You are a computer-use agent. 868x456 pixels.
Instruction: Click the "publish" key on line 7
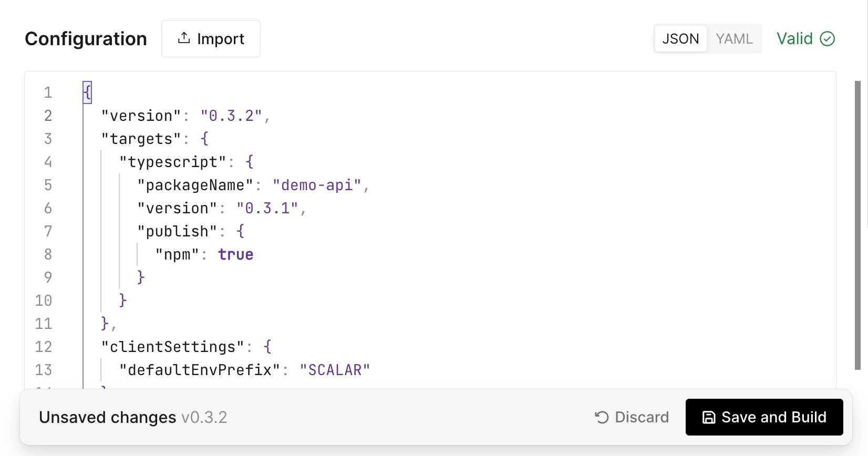point(177,231)
